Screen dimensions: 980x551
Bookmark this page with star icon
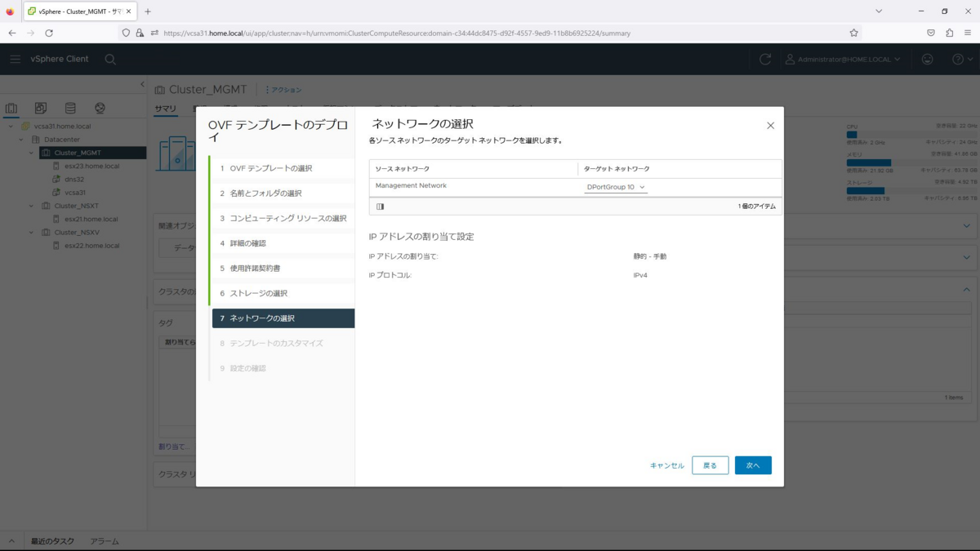[x=853, y=33]
